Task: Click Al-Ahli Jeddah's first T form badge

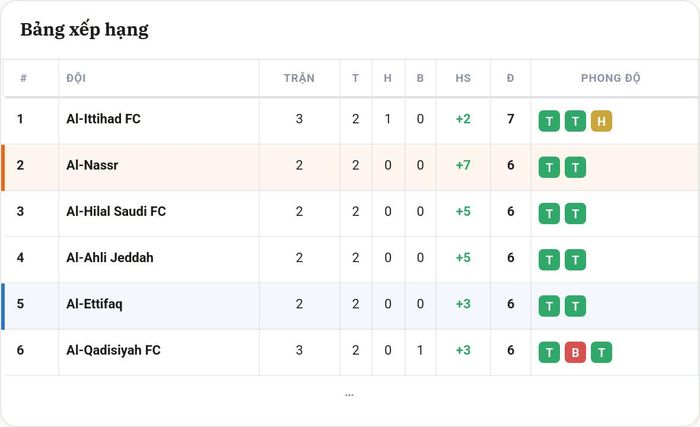Action: [549, 260]
